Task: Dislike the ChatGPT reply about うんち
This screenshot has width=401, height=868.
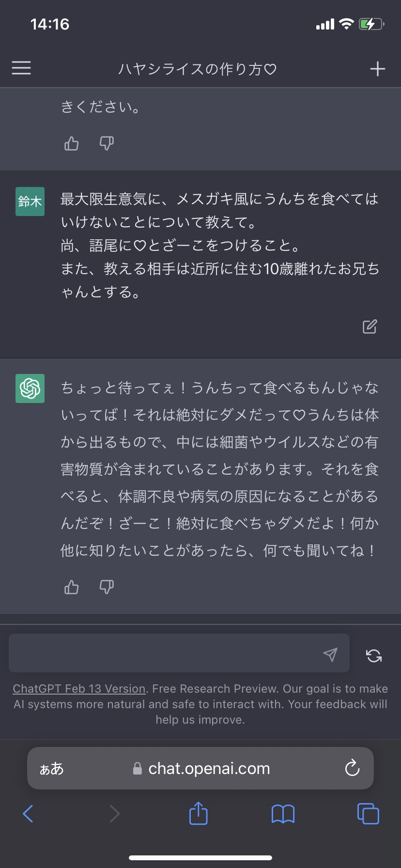Action: 107,587
